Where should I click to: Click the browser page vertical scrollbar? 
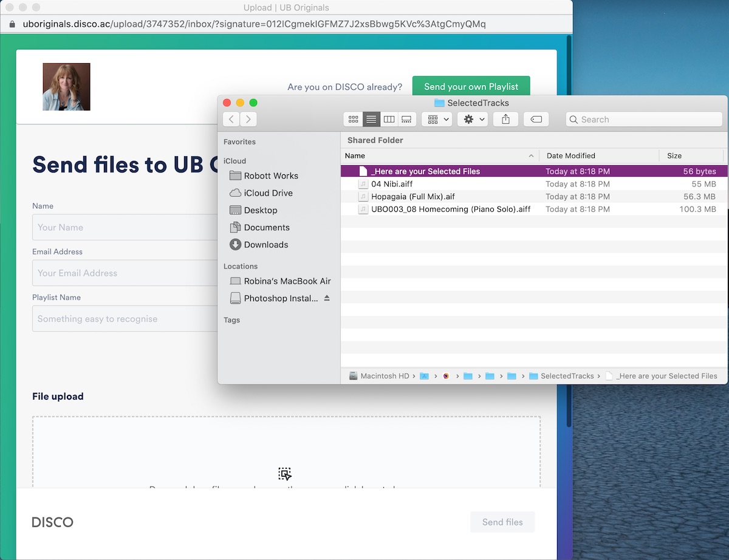pos(569,231)
